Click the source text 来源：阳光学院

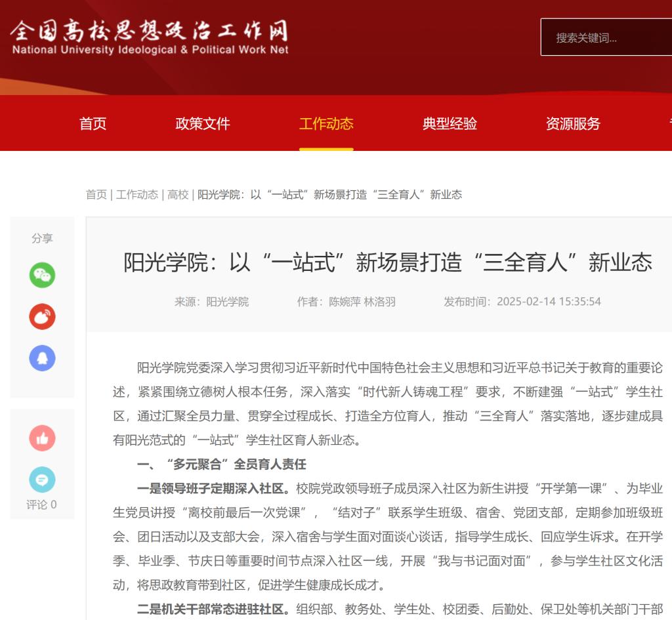212,302
